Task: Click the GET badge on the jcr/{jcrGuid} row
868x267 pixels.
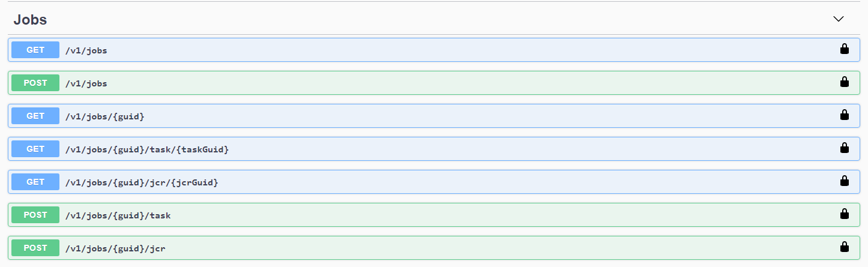Action: [35, 182]
